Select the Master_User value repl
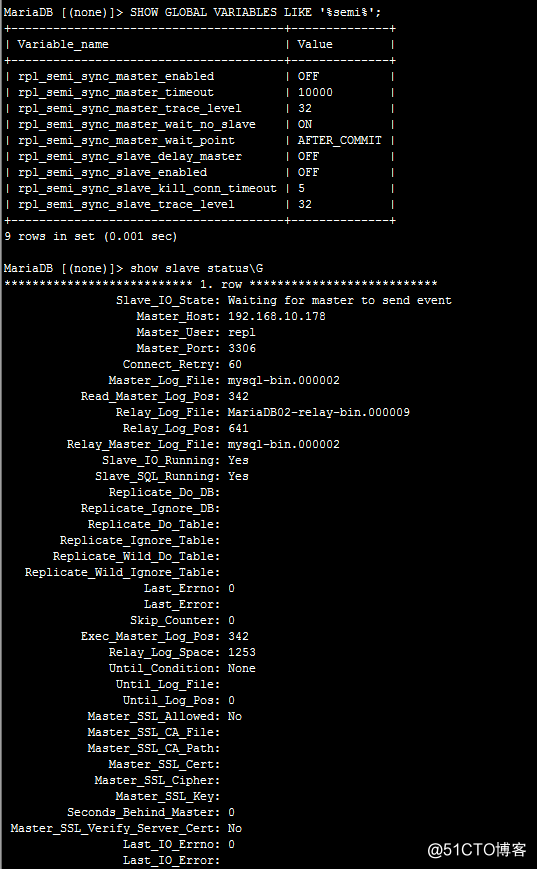This screenshot has height=869, width=537. [242, 333]
